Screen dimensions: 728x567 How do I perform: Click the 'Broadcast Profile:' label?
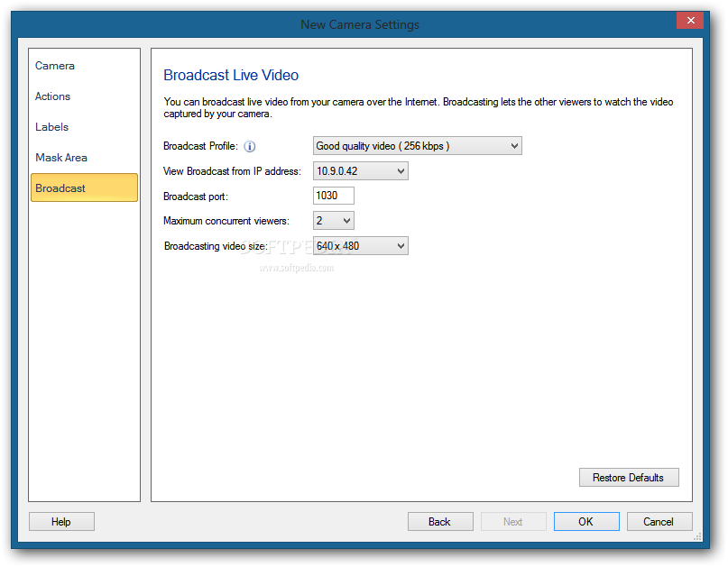[x=200, y=146]
